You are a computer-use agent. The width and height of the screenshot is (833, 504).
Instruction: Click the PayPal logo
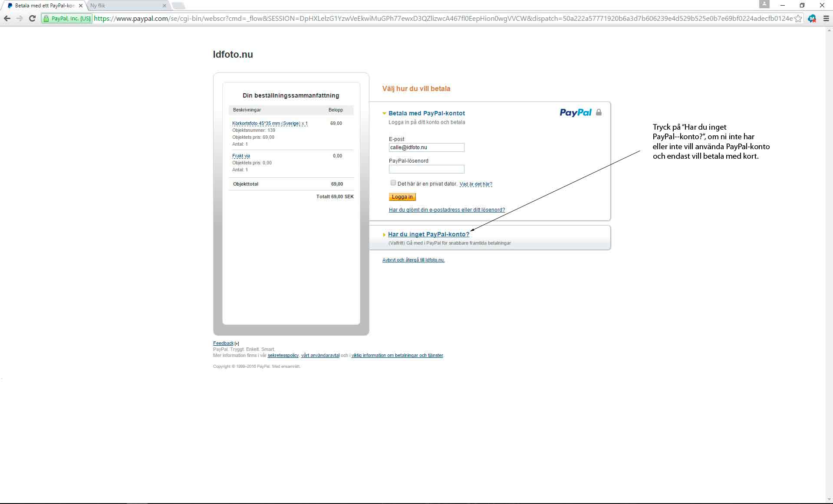[576, 112]
